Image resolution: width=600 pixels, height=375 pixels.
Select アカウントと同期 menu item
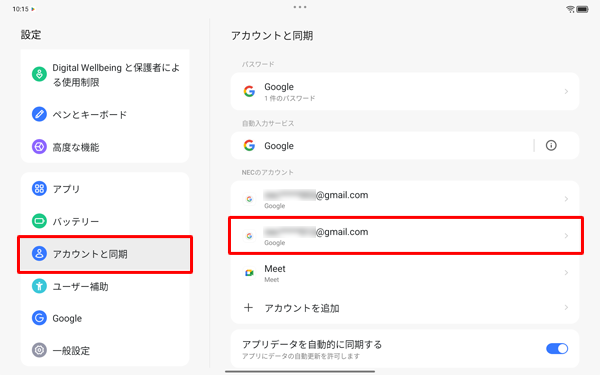click(105, 254)
